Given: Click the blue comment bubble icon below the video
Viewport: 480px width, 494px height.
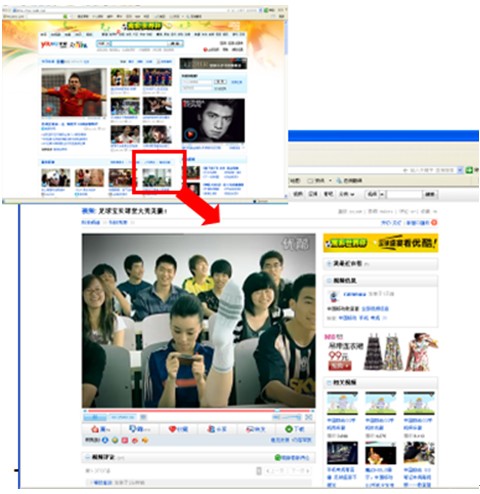Looking at the screenshot, I should [133, 429].
